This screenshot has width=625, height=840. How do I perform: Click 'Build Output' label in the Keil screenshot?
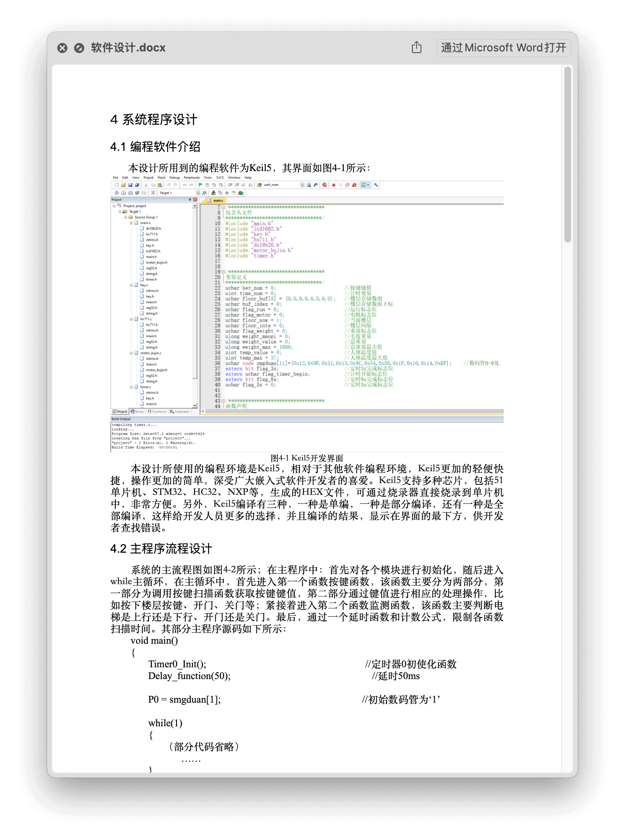tap(121, 419)
